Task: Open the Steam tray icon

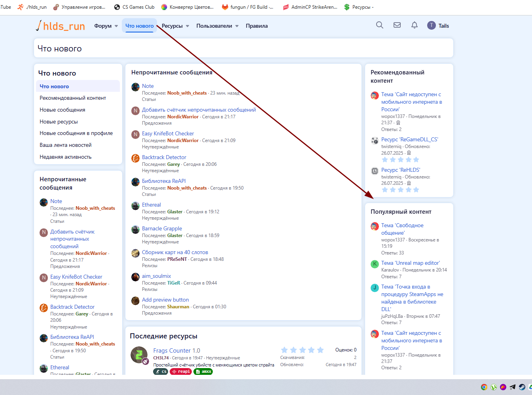Action: coord(522,387)
